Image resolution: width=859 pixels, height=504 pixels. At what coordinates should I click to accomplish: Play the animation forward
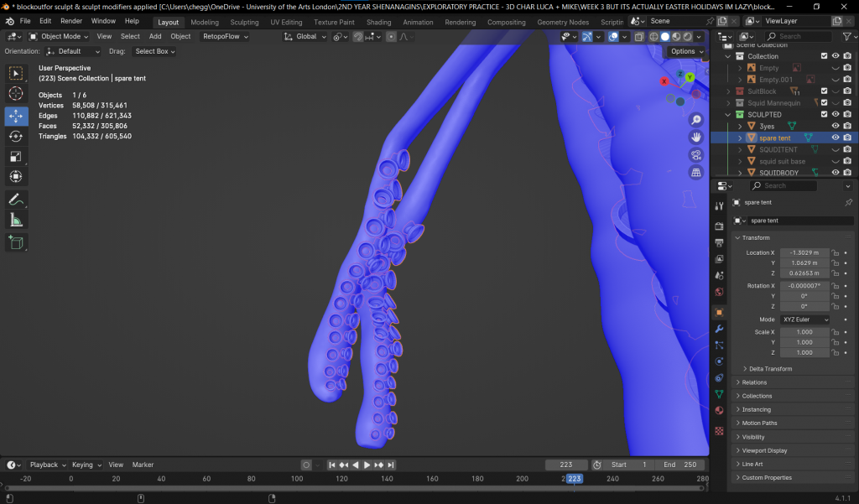pos(367,465)
